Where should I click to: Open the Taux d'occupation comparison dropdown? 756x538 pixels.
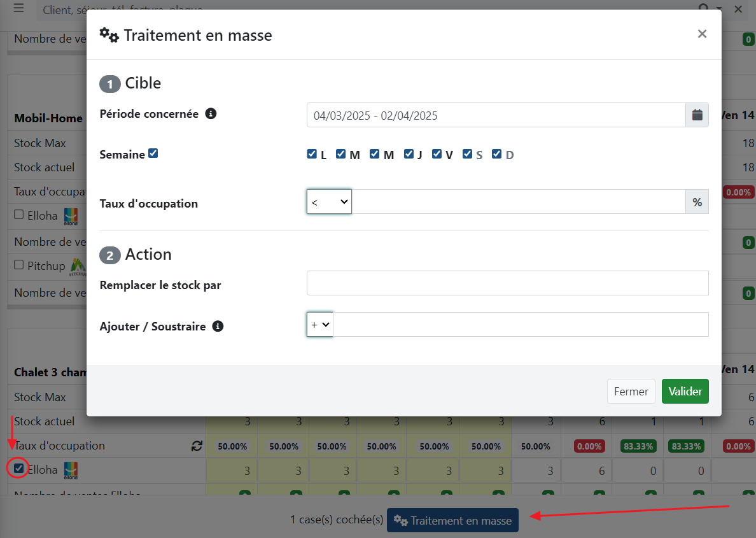click(329, 202)
